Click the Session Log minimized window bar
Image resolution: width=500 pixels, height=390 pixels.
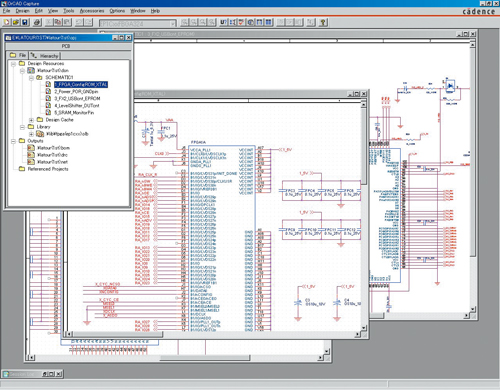click(32, 374)
